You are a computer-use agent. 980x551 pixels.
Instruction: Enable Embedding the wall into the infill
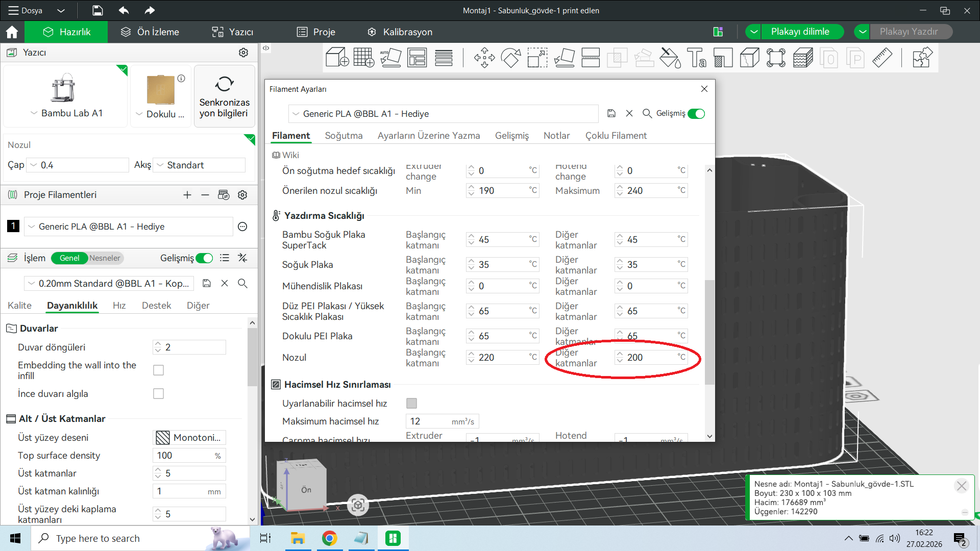pos(158,370)
